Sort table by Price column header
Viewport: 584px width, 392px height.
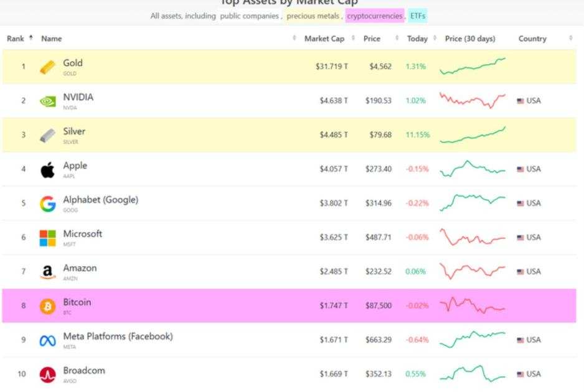[372, 39]
